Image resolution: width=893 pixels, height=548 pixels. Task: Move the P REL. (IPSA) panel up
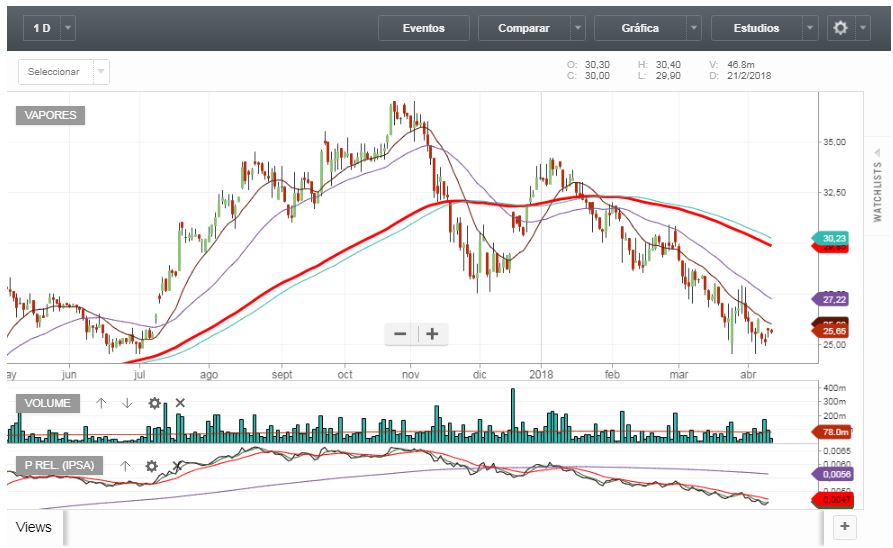125,466
